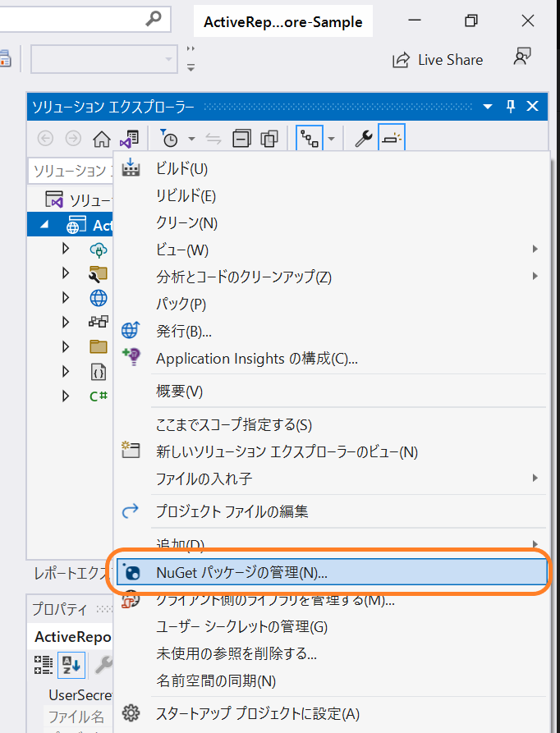The width and height of the screenshot is (560, 733).
Task: Expand the yellow folder tree node
Action: coord(66,346)
